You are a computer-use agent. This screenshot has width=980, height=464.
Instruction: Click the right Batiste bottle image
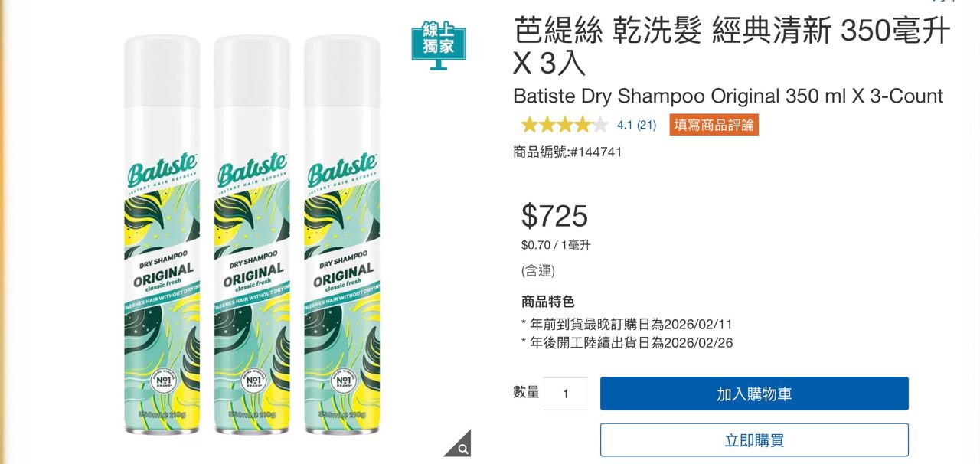(341, 235)
